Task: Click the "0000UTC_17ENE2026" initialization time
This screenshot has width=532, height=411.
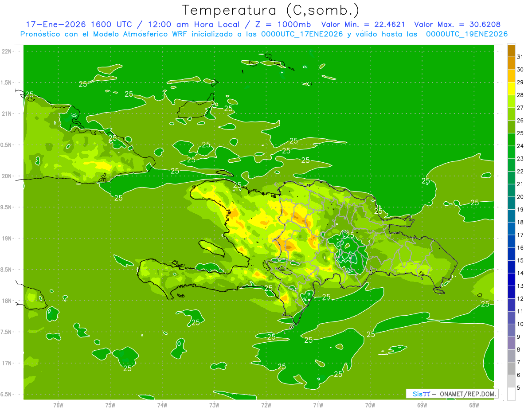Action: [302, 34]
